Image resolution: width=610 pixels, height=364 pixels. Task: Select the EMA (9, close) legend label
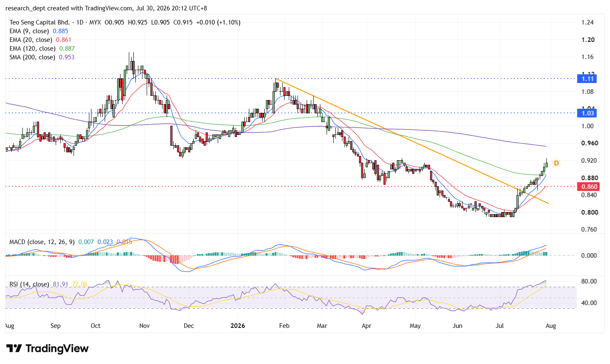29,31
